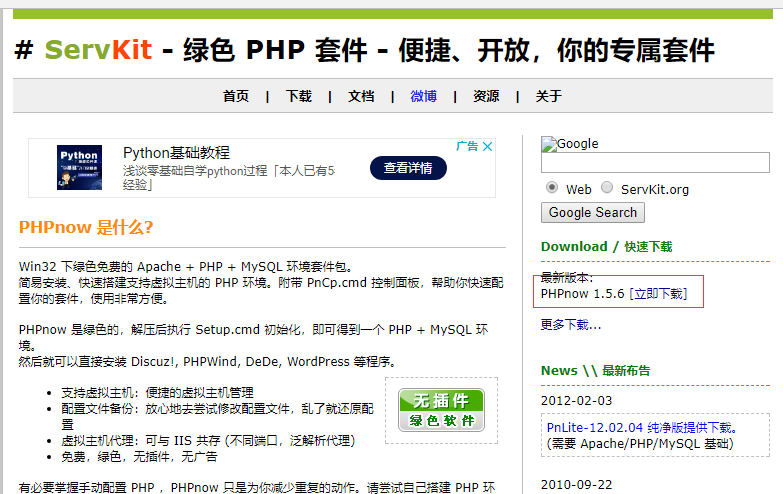Viewport: 783px width, 494px height.
Task: Click the ServKit site title heading
Action: pos(365,50)
